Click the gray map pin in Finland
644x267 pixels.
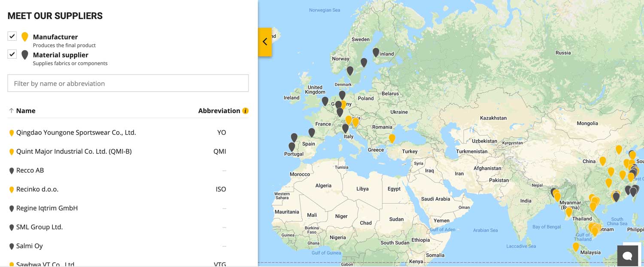tap(376, 52)
